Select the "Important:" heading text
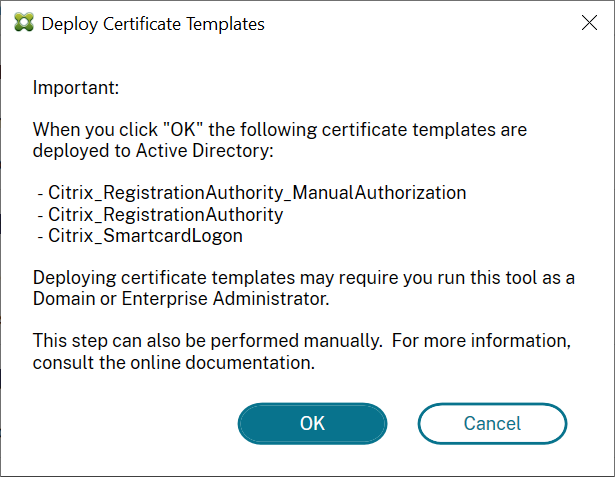 click(x=76, y=88)
